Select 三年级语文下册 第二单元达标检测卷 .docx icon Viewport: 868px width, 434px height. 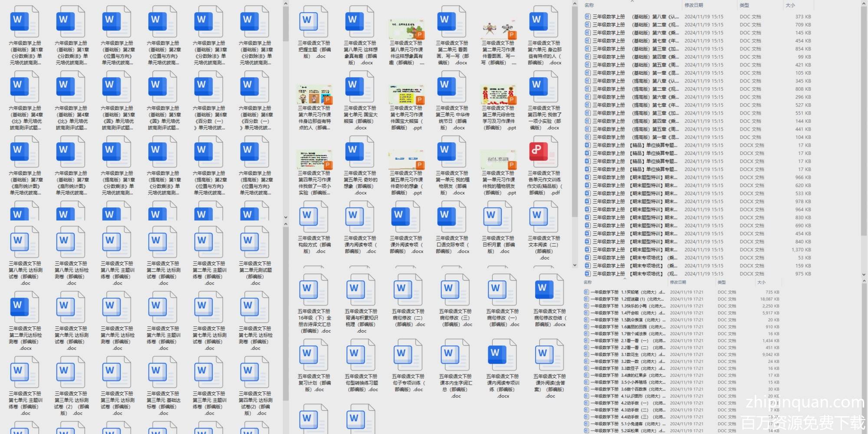click(25, 307)
